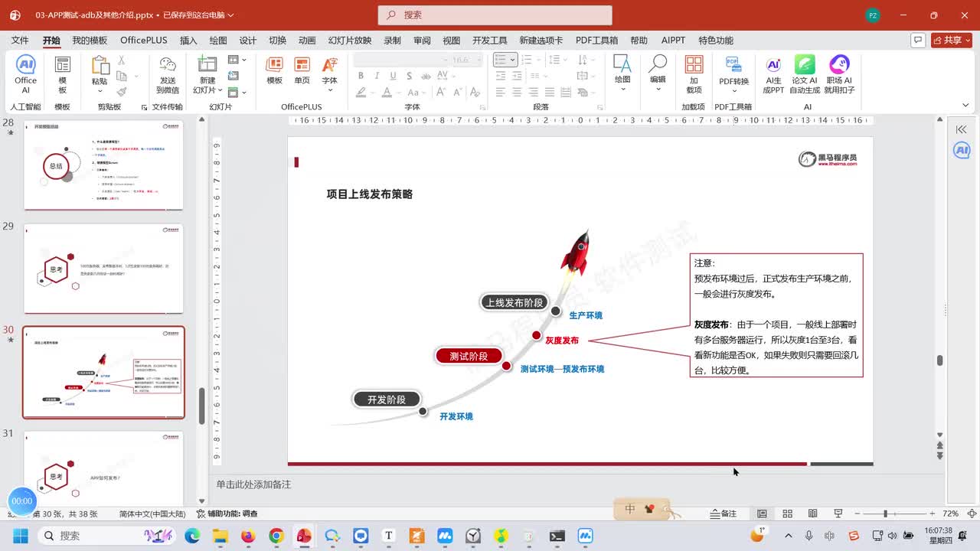Screen dimensions: 980x551
Task: Open the 绘图 drawing tools
Action: point(622,73)
